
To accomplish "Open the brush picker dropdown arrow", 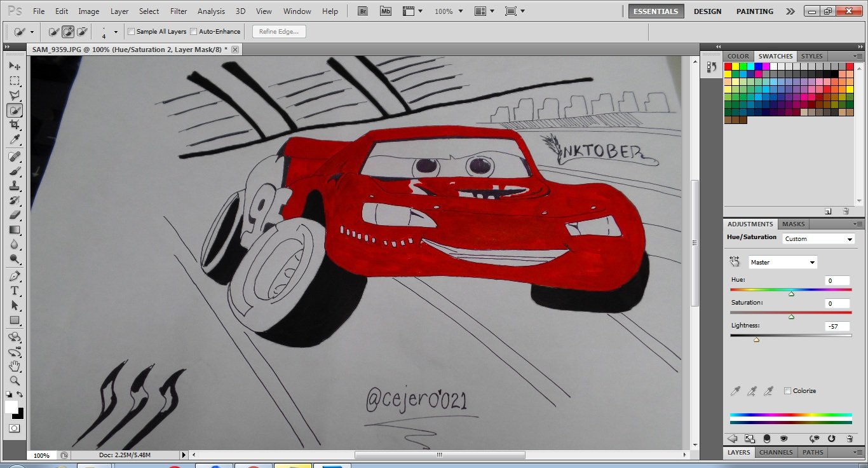I will (116, 32).
